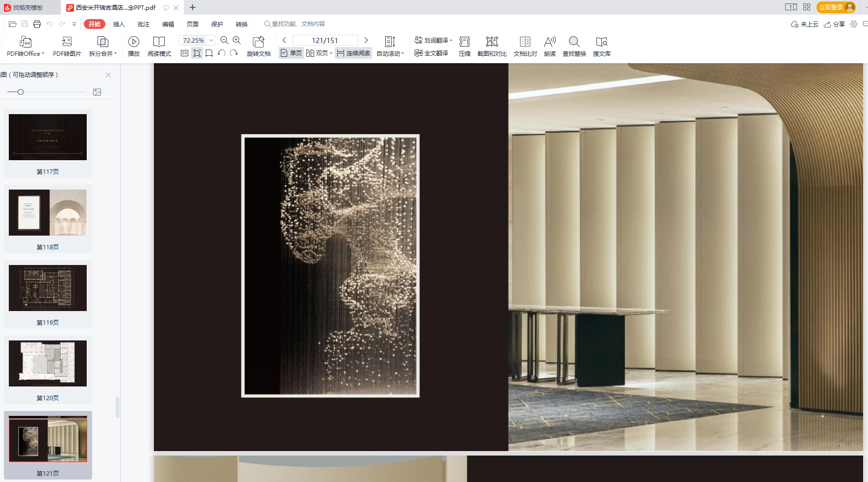The image size is (868, 482).
Task: Toggle 连续阅读 continuous reading
Action: (353, 53)
